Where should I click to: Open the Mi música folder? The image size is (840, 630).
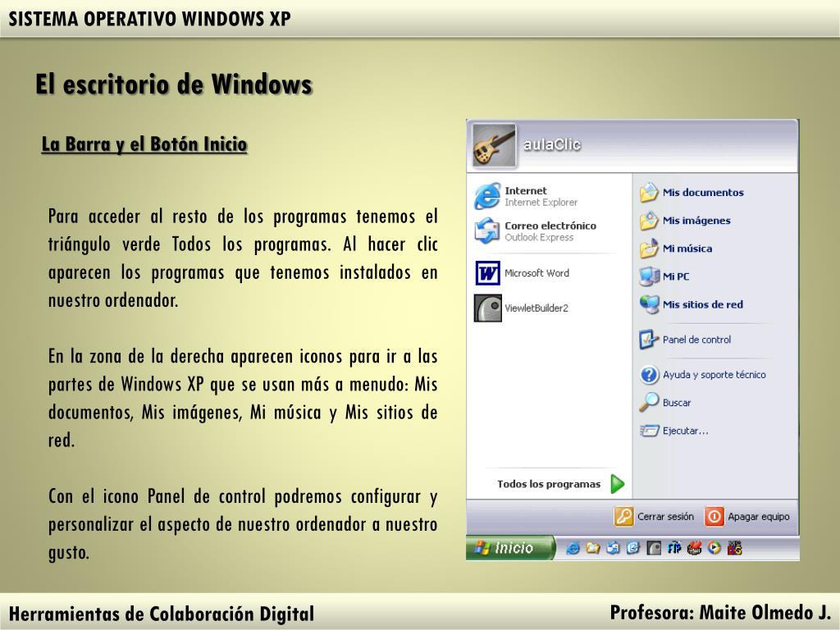pos(676,249)
